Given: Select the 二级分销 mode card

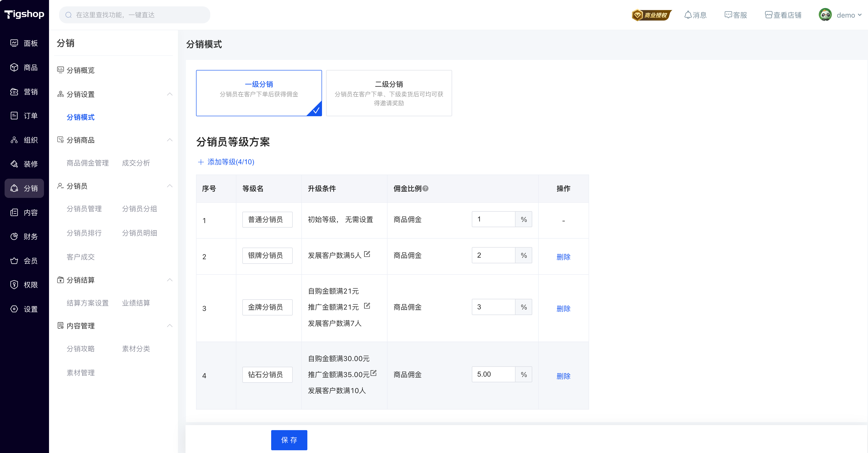Looking at the screenshot, I should (x=389, y=93).
